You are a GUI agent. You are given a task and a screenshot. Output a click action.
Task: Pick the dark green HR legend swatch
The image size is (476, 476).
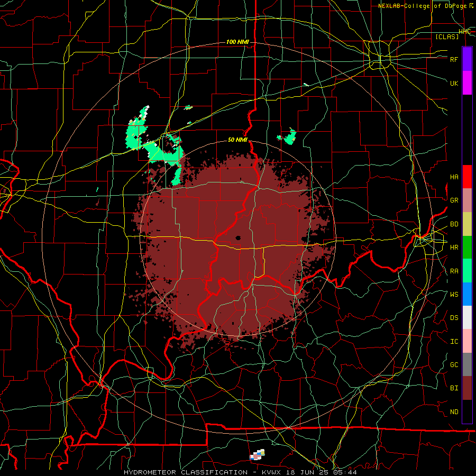467,248
